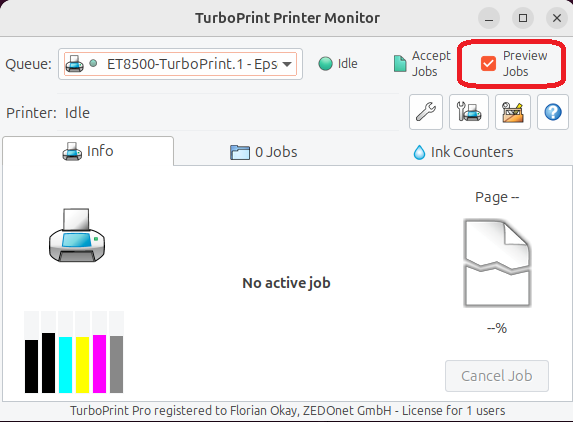
Task: Click the 'Page --' label
Action: pyautogui.click(x=497, y=197)
